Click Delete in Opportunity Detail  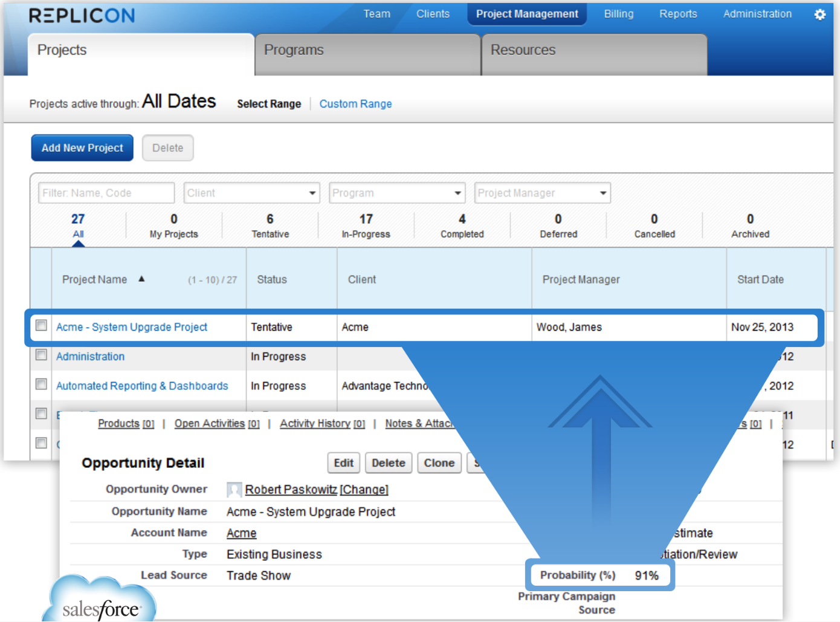[x=389, y=463]
